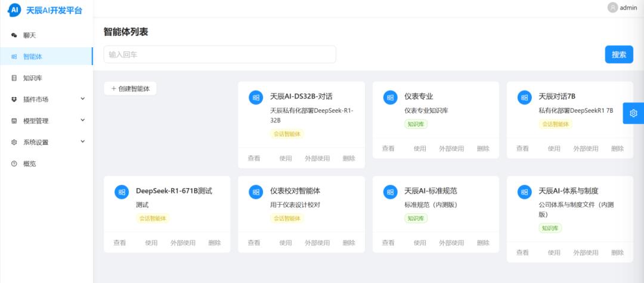Click 使用 on DeepSeek-R1-671B测试 card
The height and width of the screenshot is (283, 644).
pyautogui.click(x=151, y=242)
